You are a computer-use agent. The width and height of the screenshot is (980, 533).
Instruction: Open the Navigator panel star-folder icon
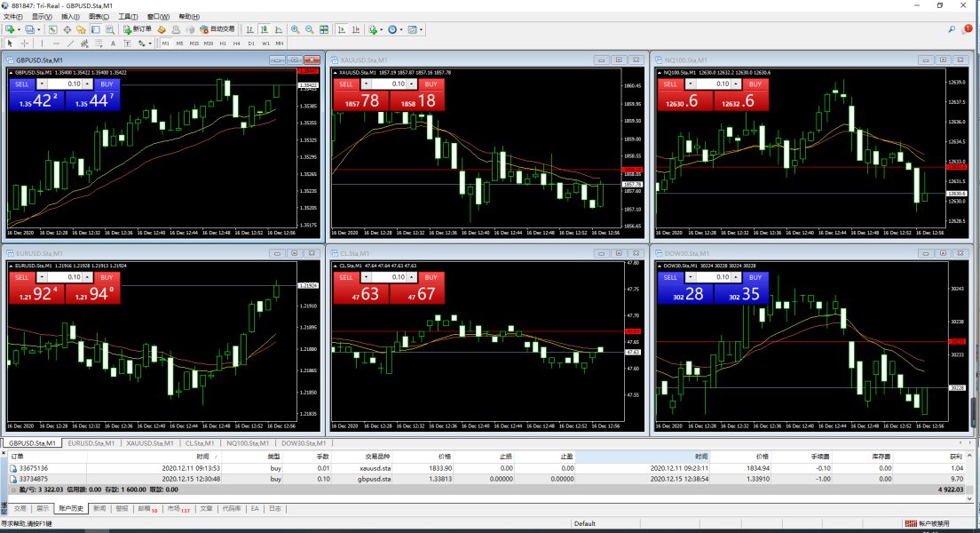coord(82,29)
